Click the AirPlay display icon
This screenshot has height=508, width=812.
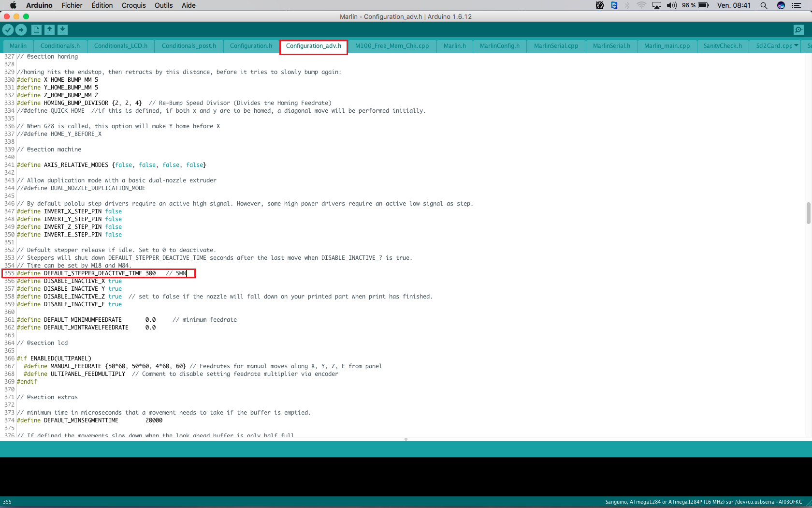tap(656, 5)
